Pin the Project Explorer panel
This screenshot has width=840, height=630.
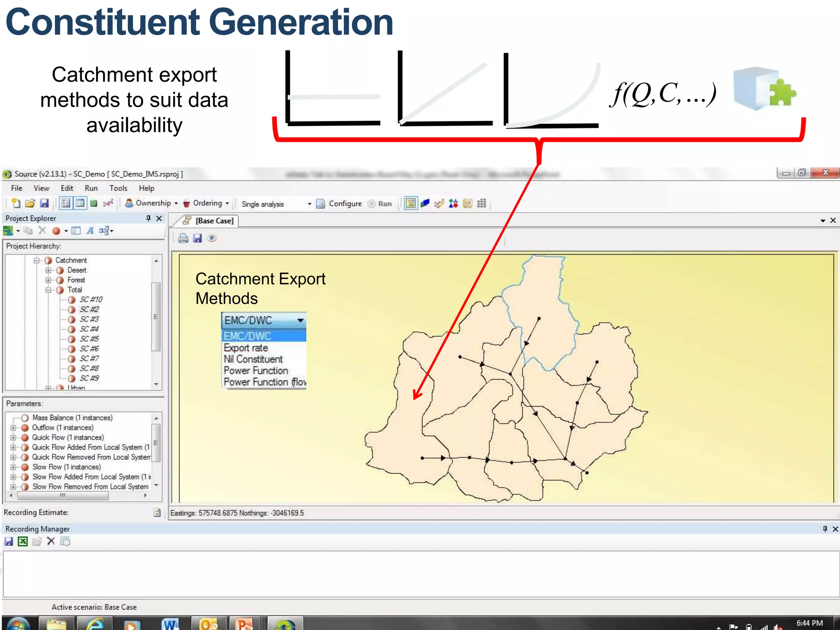(x=148, y=218)
